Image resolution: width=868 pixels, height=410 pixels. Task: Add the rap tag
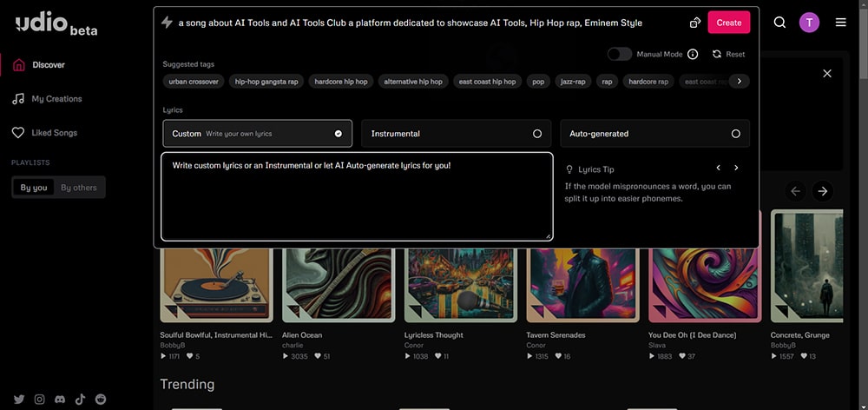(x=608, y=82)
